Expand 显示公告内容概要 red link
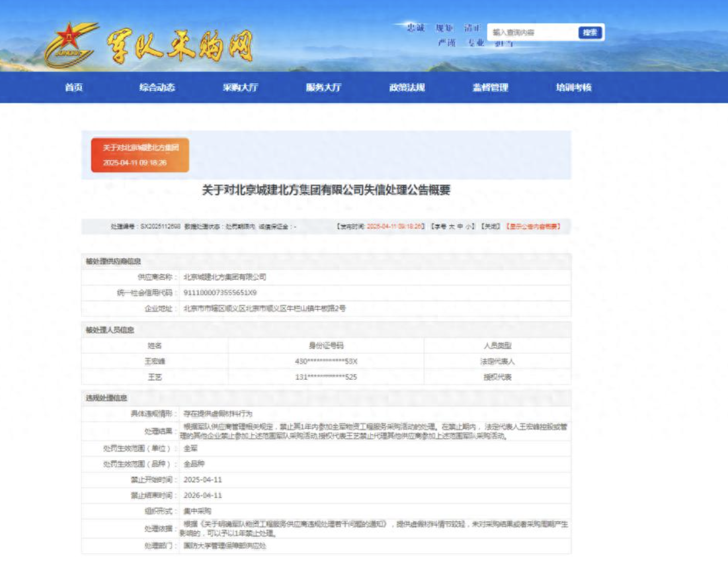The height and width of the screenshot is (562, 728). pos(533,226)
